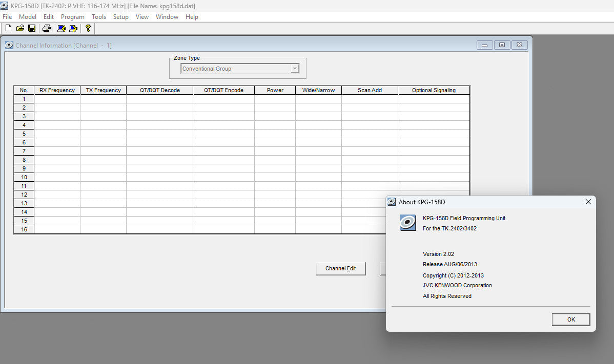The image size is (614, 364).
Task: Click the Print toolbar icon
Action: 47,28
